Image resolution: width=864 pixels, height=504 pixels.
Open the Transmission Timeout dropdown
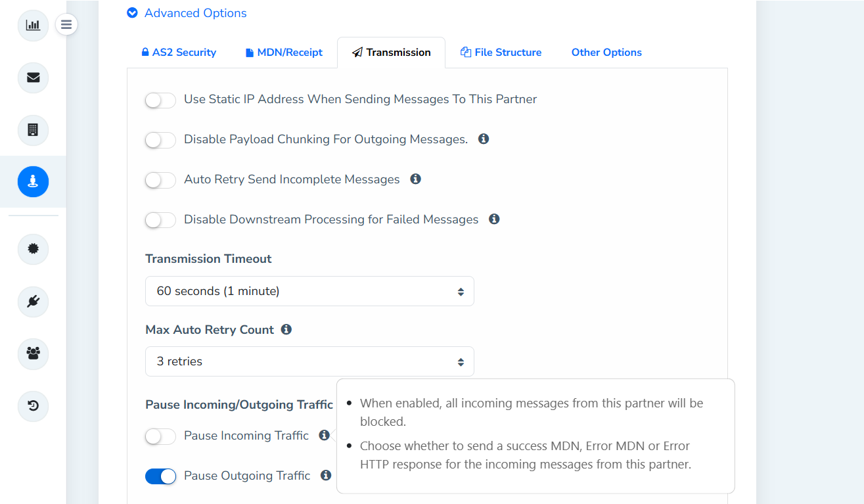pos(309,291)
